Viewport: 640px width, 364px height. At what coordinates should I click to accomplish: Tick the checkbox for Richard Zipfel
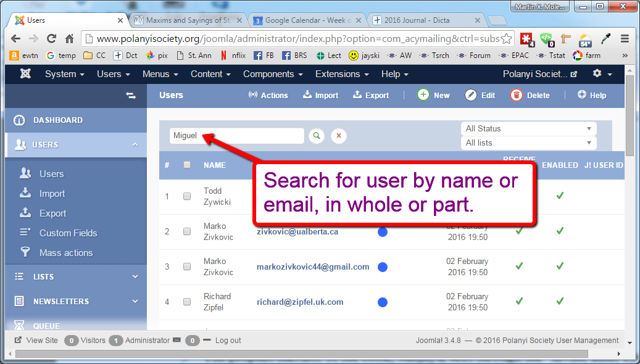click(187, 302)
